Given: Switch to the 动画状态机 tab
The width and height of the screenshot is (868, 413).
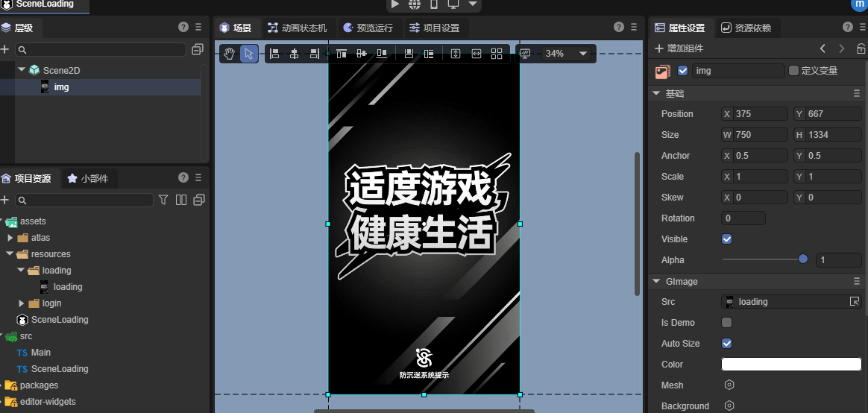Looking at the screenshot, I should pyautogui.click(x=297, y=28).
